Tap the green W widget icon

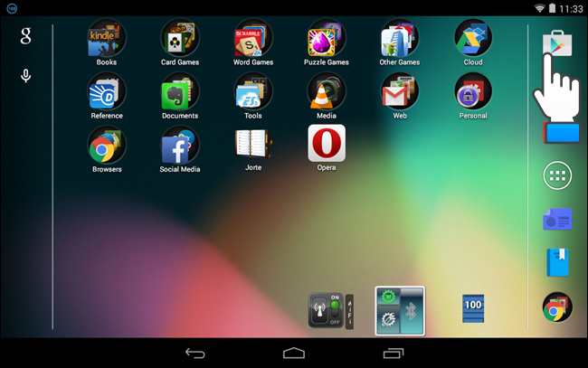click(x=388, y=297)
